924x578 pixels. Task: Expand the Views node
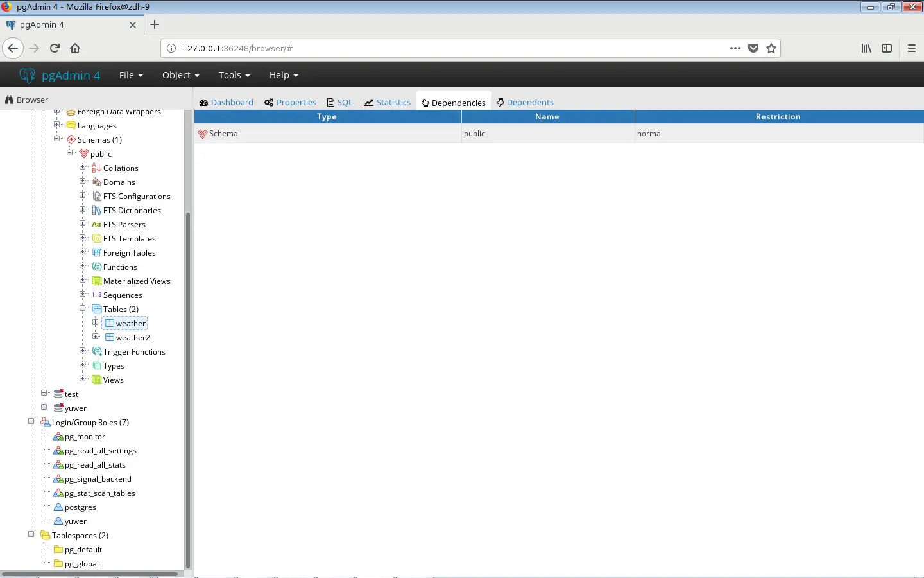point(83,379)
